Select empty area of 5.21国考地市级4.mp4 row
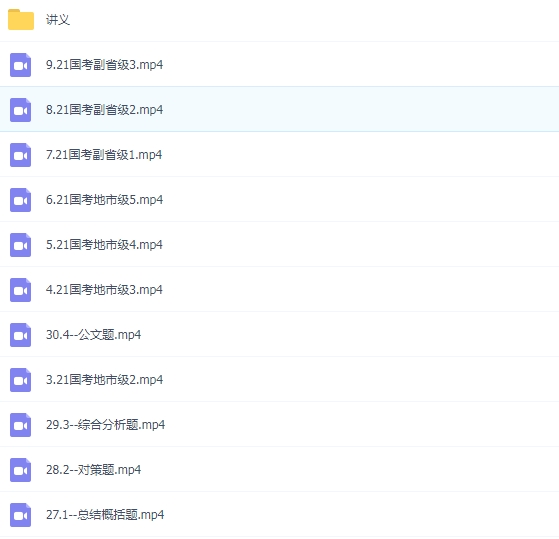Image resolution: width=559 pixels, height=539 pixels. point(360,245)
